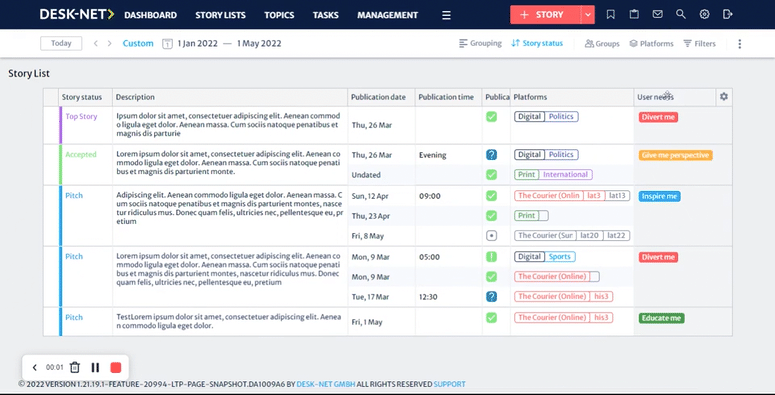
Task: Open settings gear in top bar
Action: click(704, 15)
